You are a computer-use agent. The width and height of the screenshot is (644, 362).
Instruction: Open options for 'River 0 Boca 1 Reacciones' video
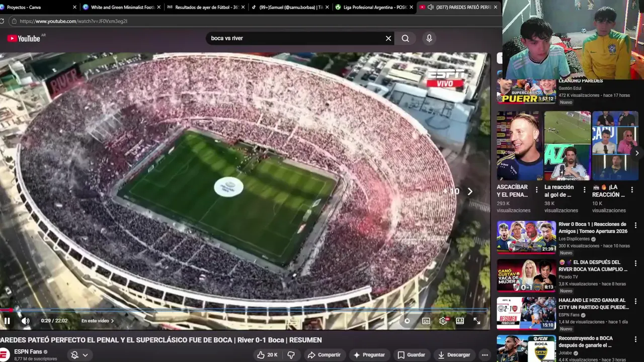(x=635, y=225)
